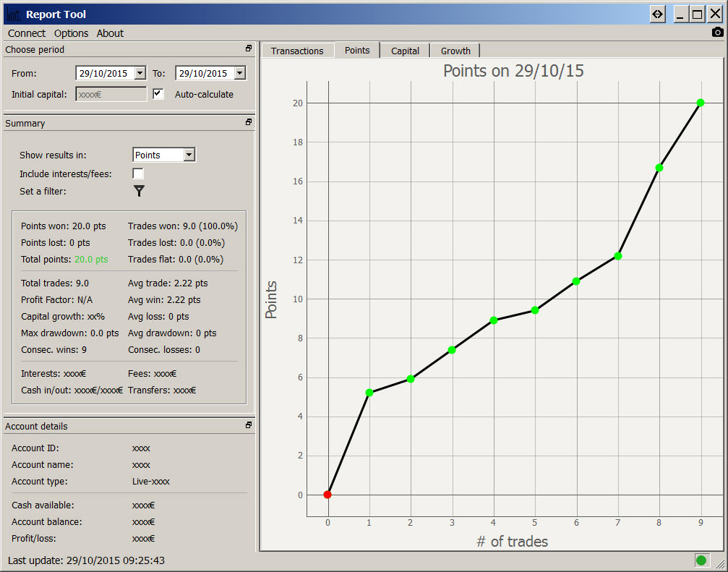The height and width of the screenshot is (572, 728).
Task: Open the filter funnel icon
Action: 139,191
